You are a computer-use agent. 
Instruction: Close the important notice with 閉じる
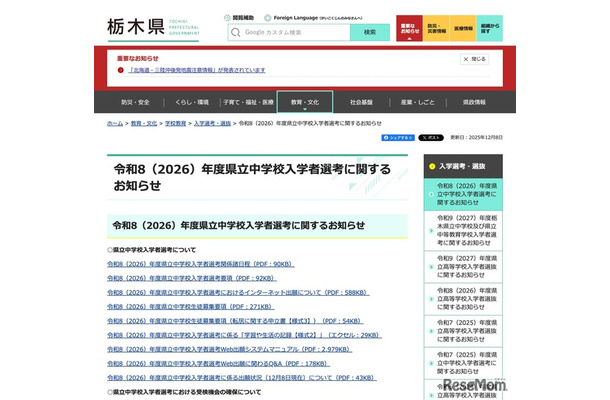tap(475, 59)
